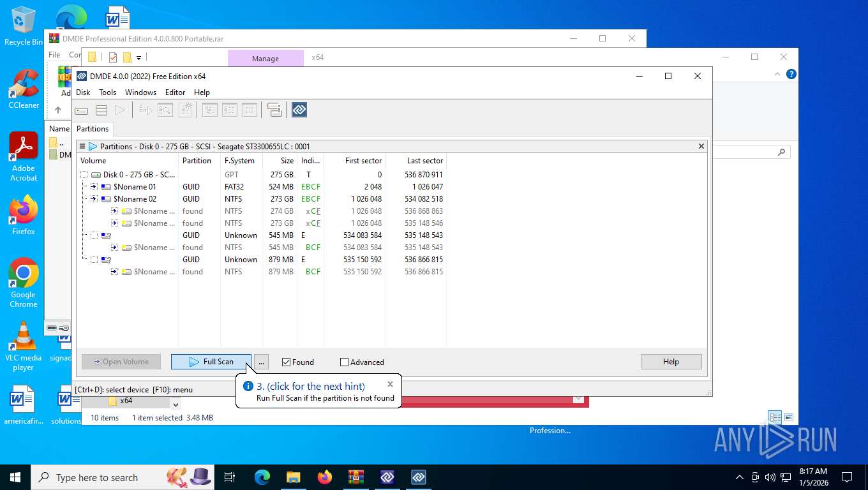Open the Partitions panel hamburger menu
Screen dimensions: 868x490
[x=82, y=146]
